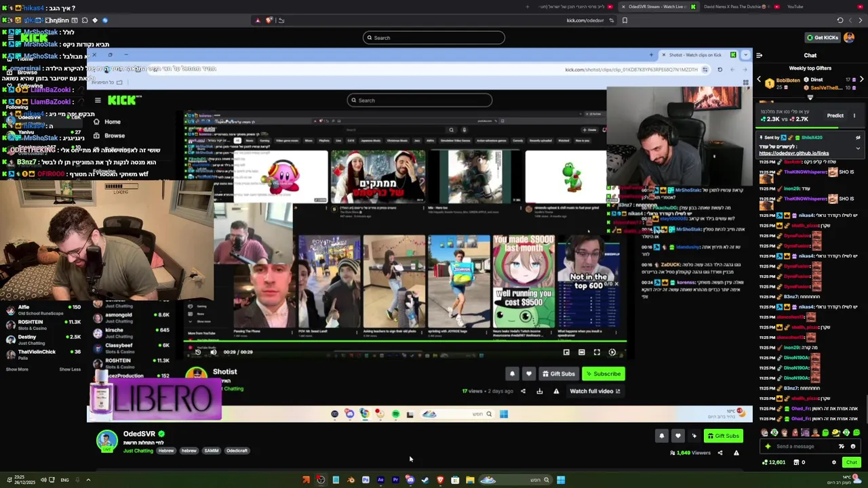
Task: Open the chat shop icon showing 0
Action: pos(800,462)
